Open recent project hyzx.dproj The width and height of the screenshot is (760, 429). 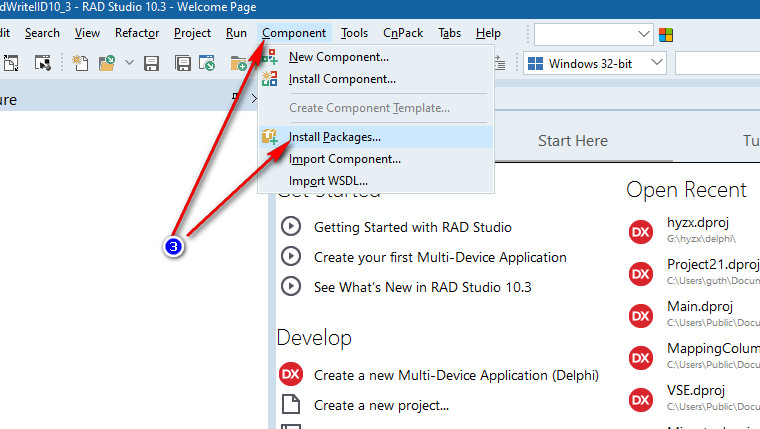698,222
